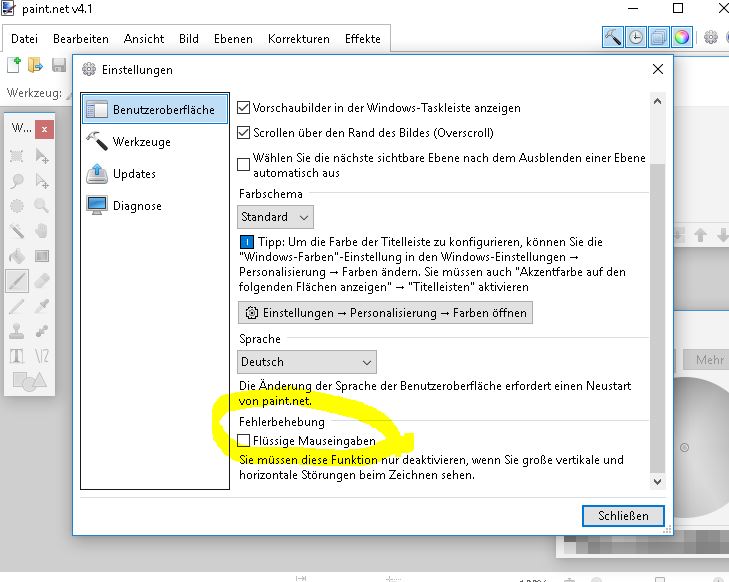Select the Ellipse Select tool

pyautogui.click(x=17, y=206)
